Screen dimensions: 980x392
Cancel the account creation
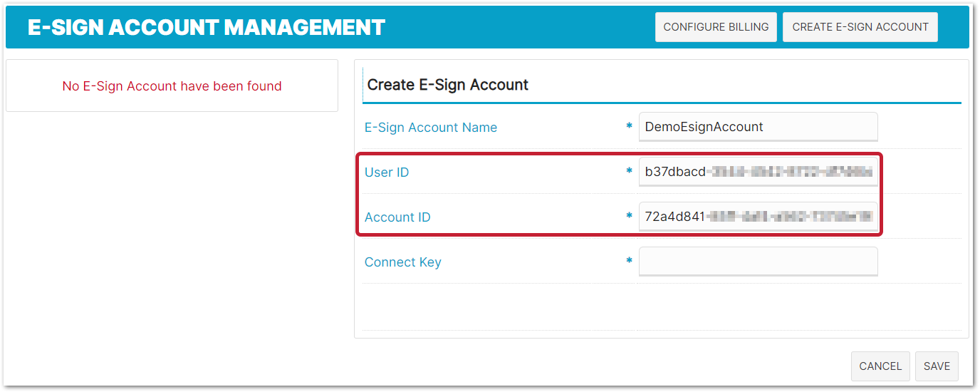[x=880, y=366]
